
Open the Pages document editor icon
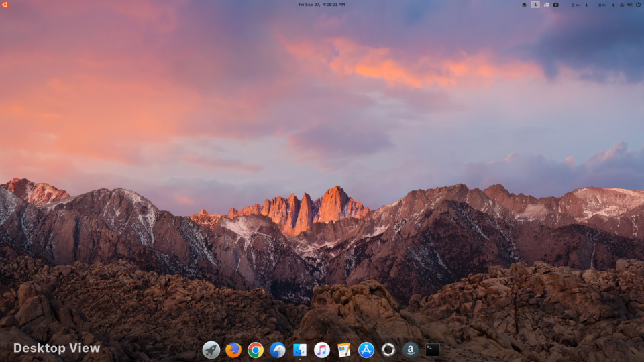(343, 350)
